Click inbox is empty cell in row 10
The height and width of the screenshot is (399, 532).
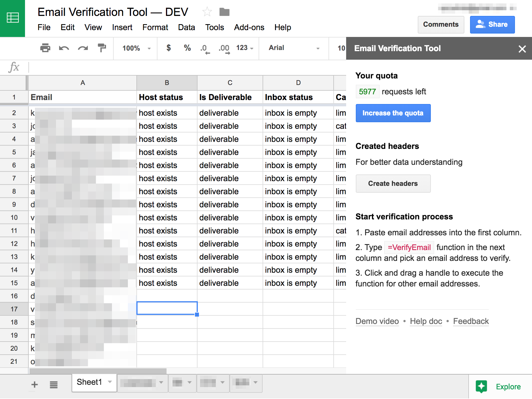tap(298, 217)
